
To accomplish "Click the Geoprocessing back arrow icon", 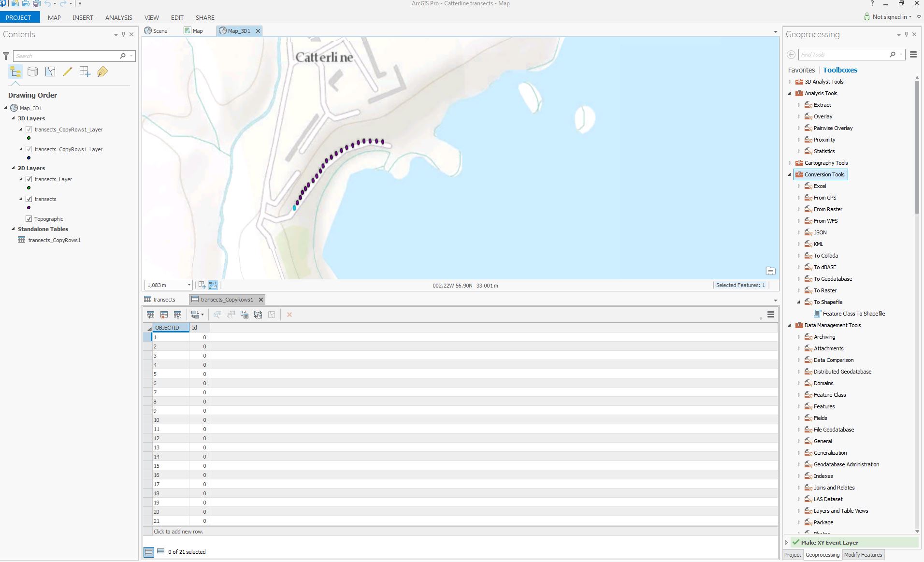I will [791, 55].
